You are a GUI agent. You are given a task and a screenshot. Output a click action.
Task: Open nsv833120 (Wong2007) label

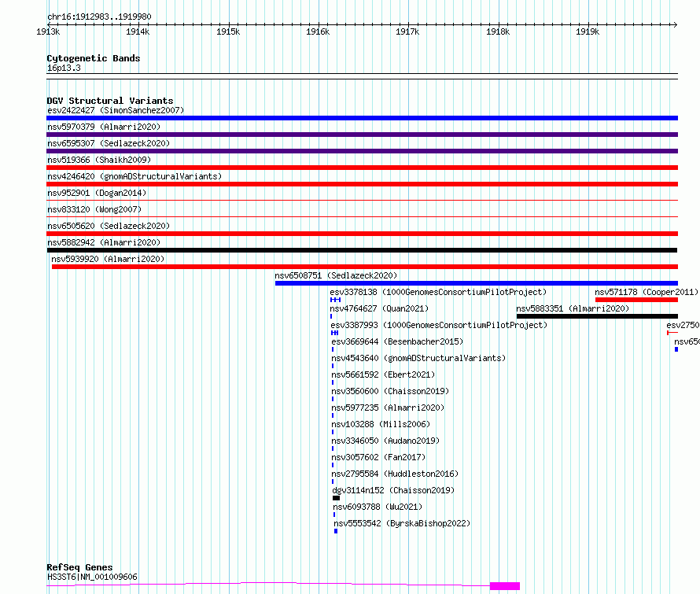pos(94,209)
